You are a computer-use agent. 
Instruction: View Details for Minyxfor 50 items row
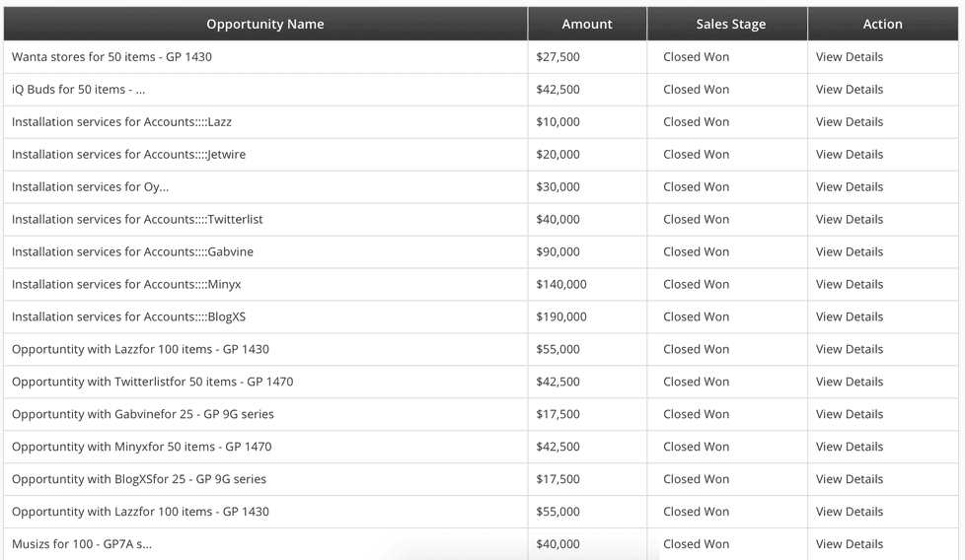click(850, 447)
